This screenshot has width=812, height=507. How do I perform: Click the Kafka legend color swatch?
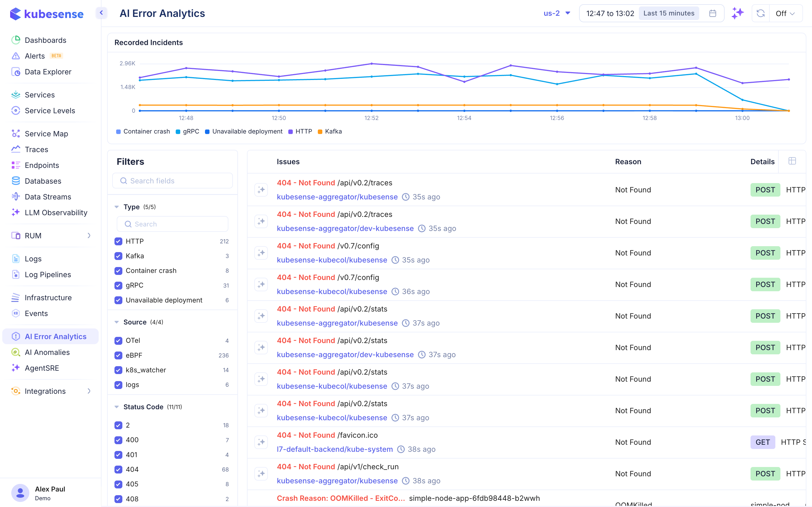tap(320, 132)
